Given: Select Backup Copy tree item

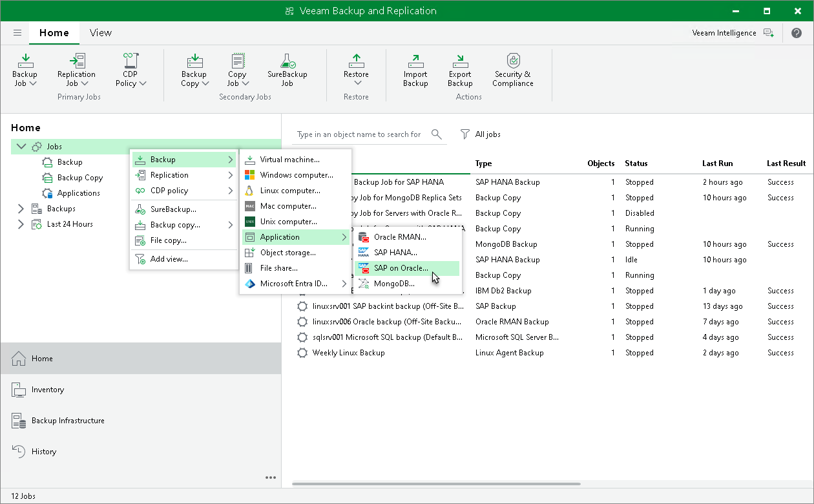Looking at the screenshot, I should point(72,178).
